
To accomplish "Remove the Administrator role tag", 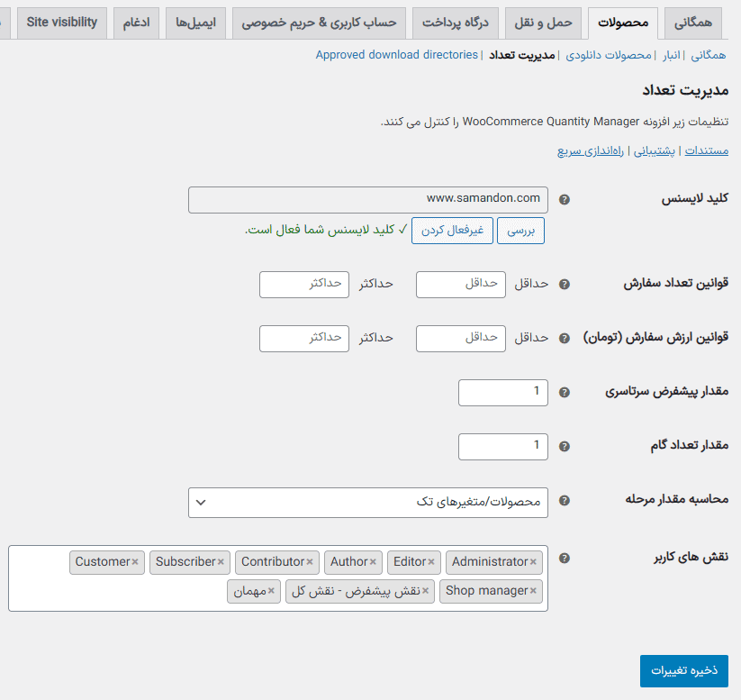I will [x=533, y=562].
